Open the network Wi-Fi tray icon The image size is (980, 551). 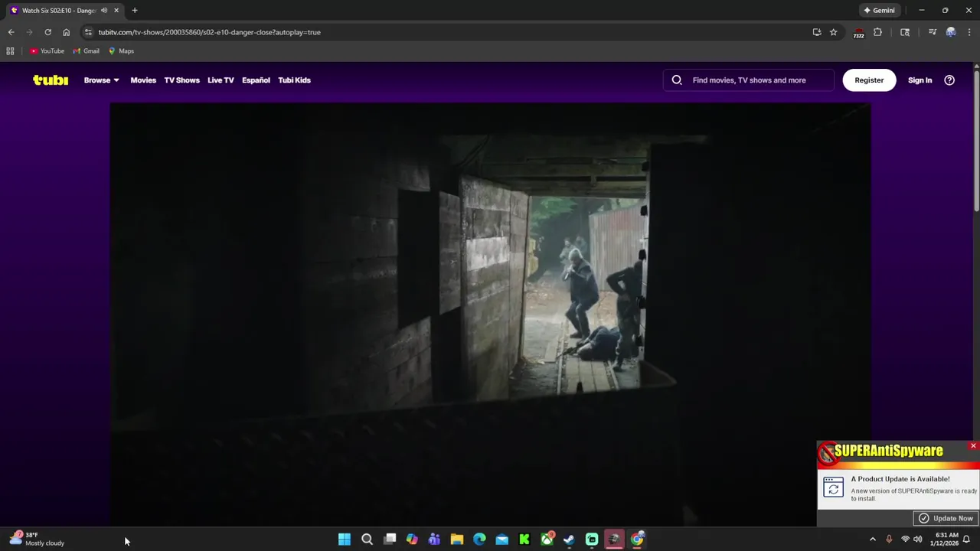[905, 540]
